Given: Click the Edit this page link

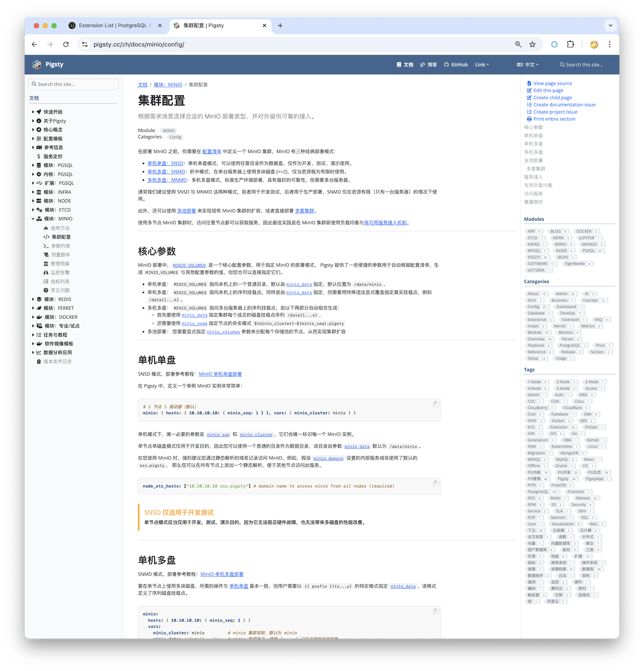Looking at the screenshot, I should 548,91.
